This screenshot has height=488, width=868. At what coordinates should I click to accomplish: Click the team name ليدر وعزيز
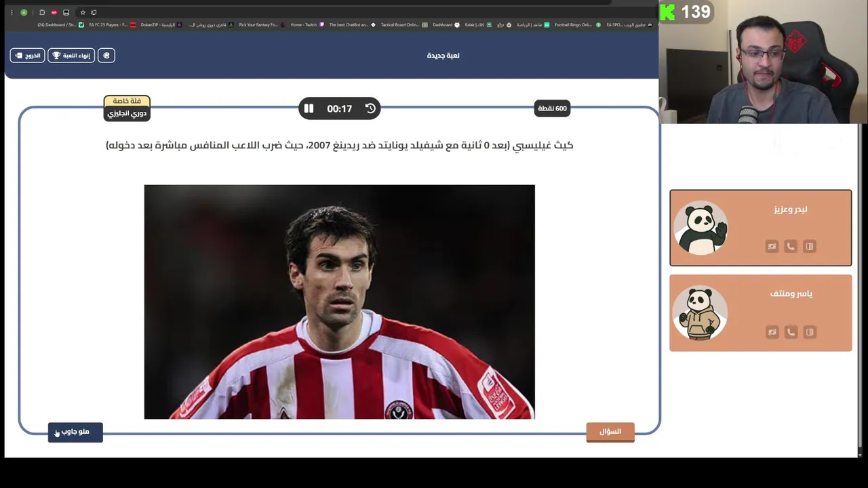791,209
